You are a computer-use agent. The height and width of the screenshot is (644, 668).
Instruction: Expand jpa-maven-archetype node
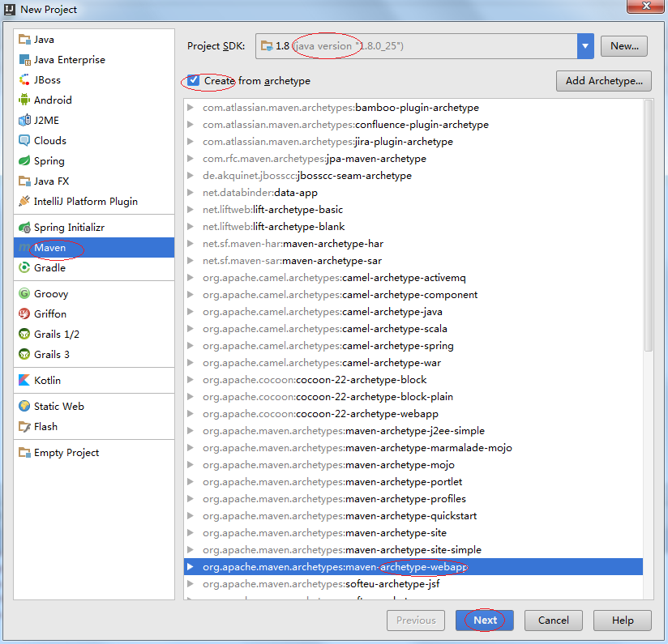[x=191, y=158]
